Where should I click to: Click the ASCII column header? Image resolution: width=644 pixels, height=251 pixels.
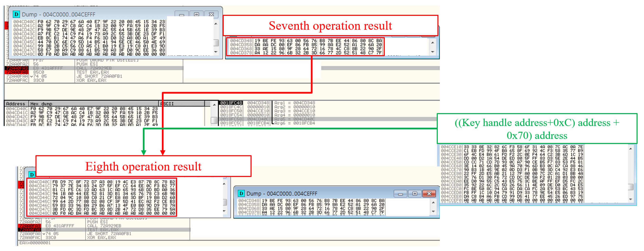[182, 104]
